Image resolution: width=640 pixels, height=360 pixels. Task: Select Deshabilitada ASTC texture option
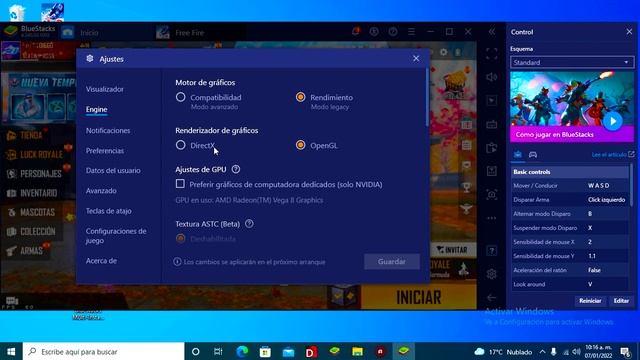pos(180,238)
